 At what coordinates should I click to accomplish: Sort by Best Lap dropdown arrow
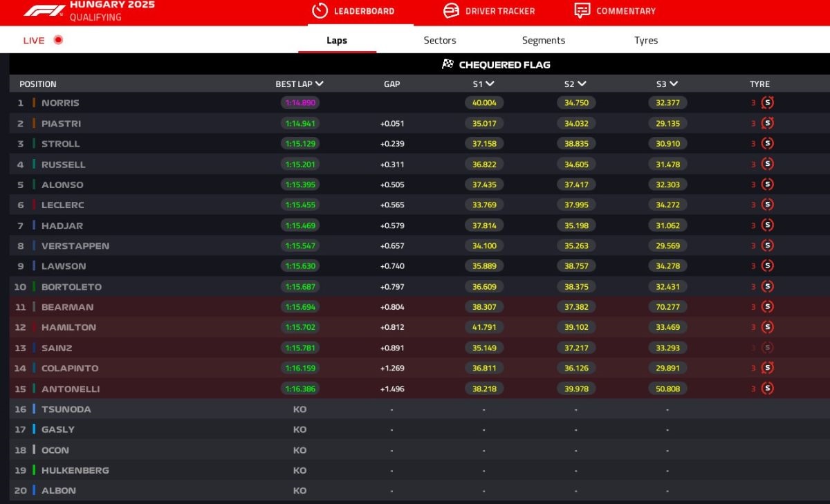point(319,84)
